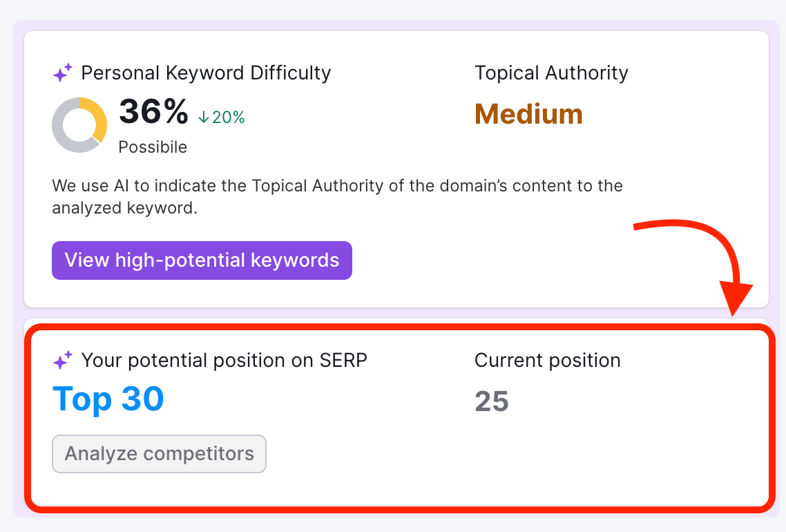Screen dimensions: 786x532
Task: Click the blue Top 30 position value
Action: click(108, 399)
